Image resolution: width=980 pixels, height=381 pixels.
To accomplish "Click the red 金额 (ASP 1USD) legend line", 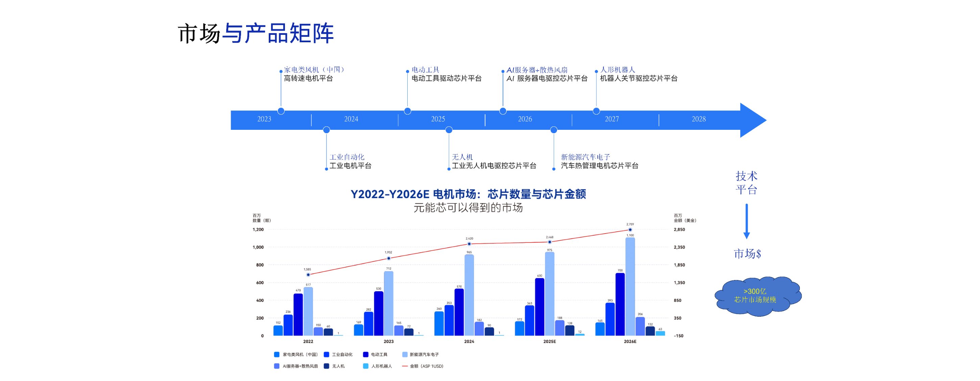I will 405,366.
